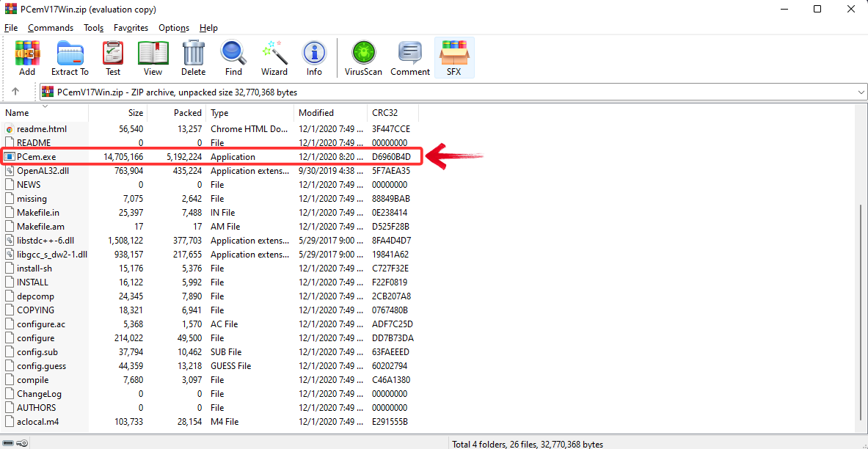Open the Favorites menu
This screenshot has height=449, width=868.
[131, 28]
